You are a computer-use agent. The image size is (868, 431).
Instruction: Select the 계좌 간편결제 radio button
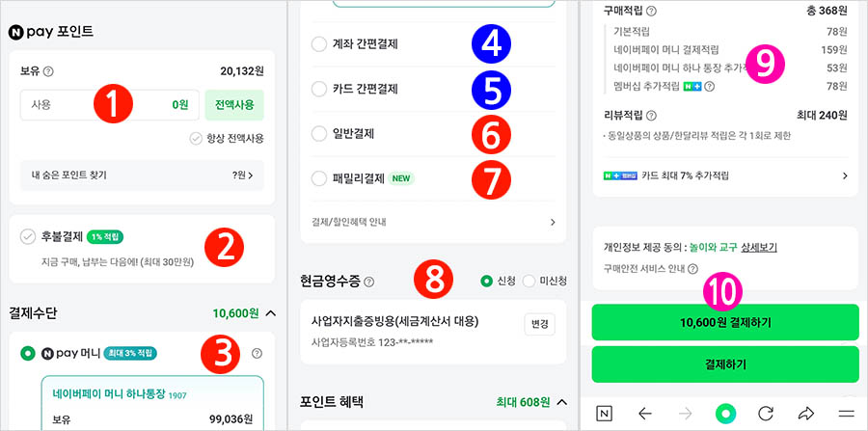319,44
